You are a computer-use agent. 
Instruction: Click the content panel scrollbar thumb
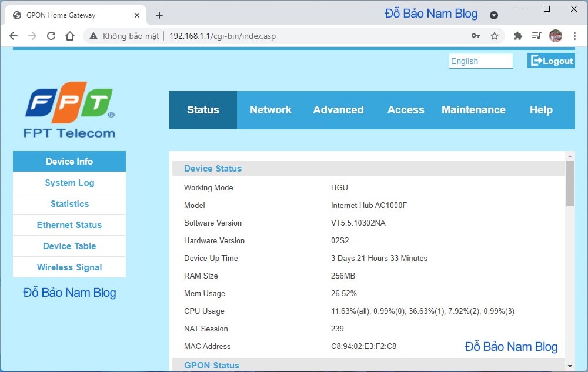click(570, 183)
